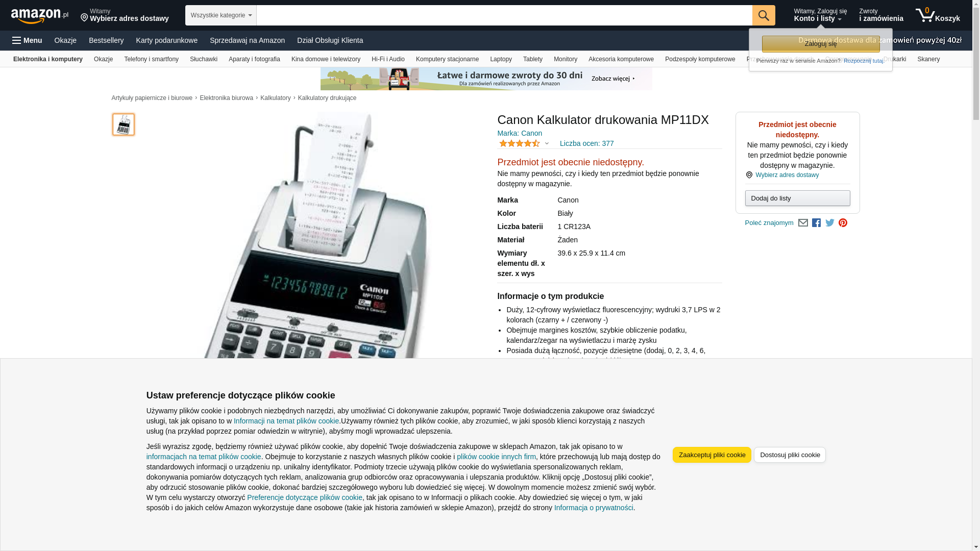The image size is (980, 551).
Task: Focus the Amazon search input field
Action: (504, 15)
